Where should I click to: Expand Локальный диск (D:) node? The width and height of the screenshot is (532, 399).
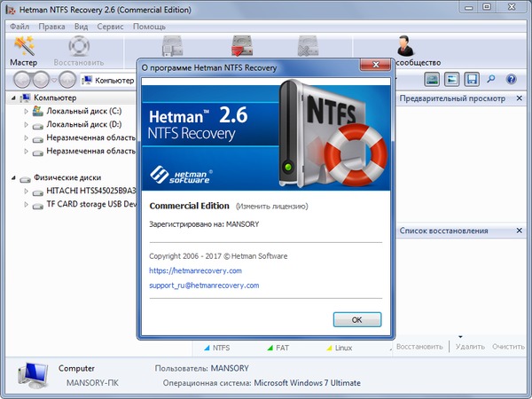(x=26, y=124)
